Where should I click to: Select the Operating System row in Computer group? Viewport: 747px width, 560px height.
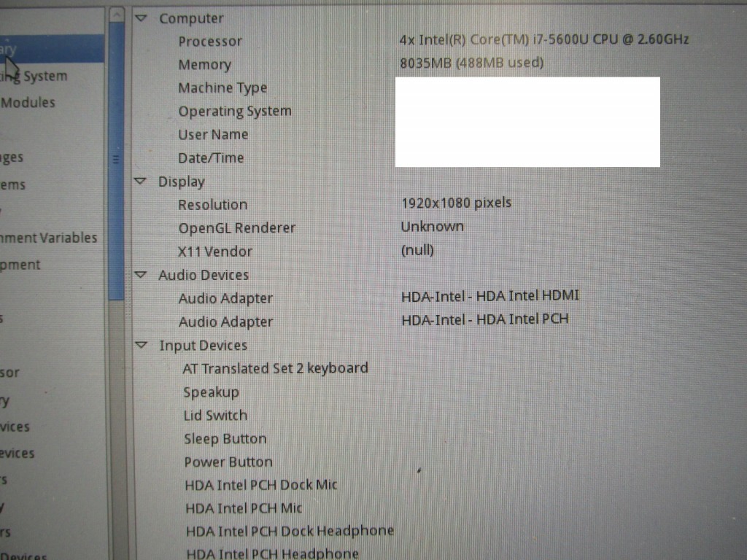[x=235, y=112]
